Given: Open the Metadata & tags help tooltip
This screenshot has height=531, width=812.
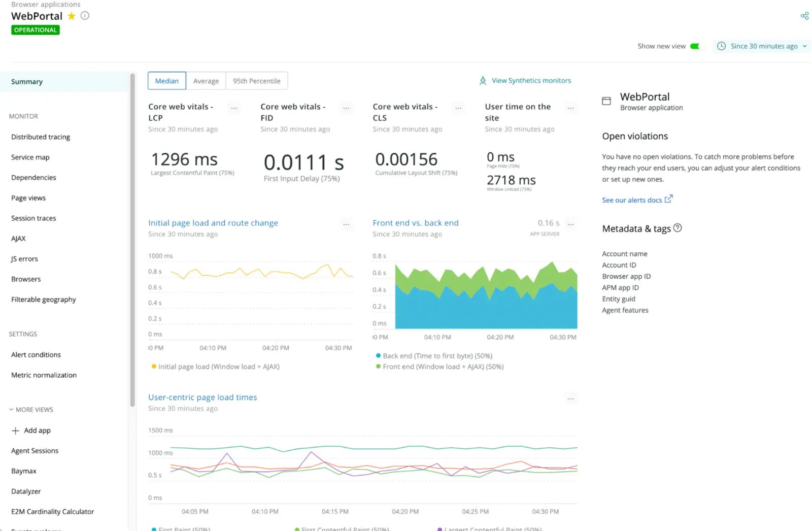Looking at the screenshot, I should (678, 228).
